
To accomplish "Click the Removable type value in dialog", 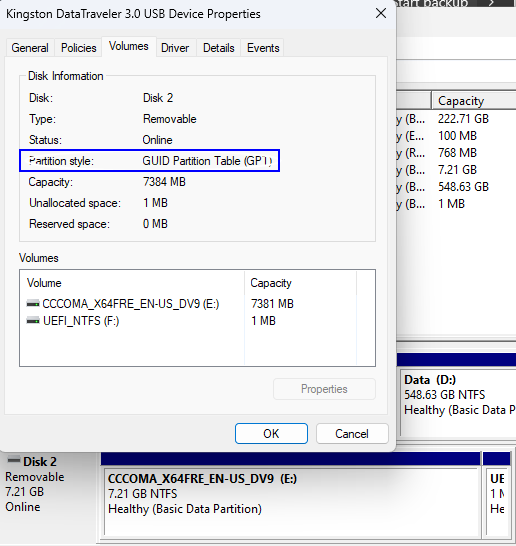I will pos(170,119).
